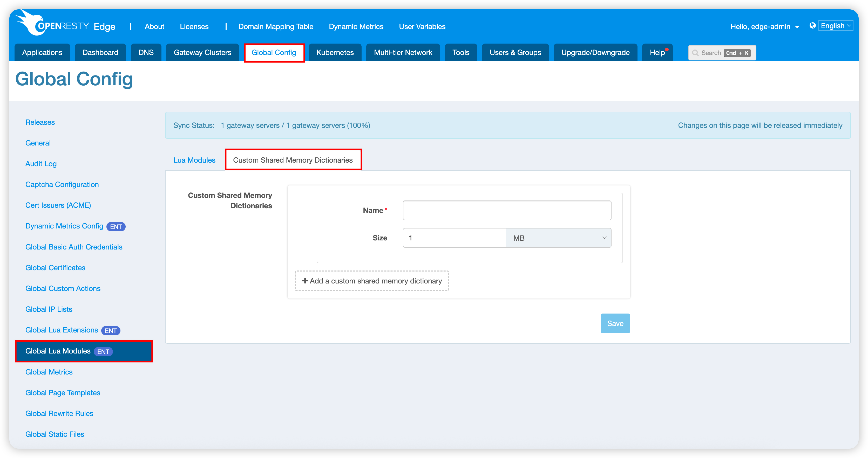The height and width of the screenshot is (458, 868).
Task: Open the MB size unit dropdown
Action: click(x=558, y=238)
